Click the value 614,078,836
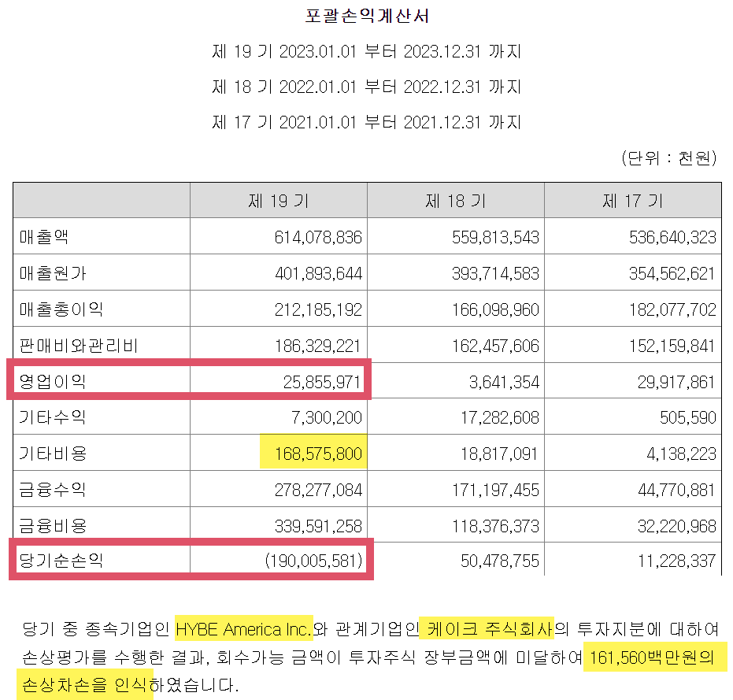733x700 pixels. pyautogui.click(x=318, y=238)
